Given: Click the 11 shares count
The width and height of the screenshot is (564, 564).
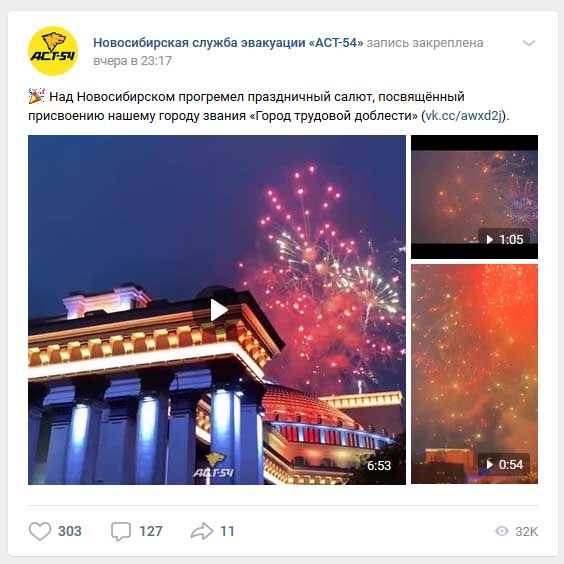Looking at the screenshot, I should [227, 531].
